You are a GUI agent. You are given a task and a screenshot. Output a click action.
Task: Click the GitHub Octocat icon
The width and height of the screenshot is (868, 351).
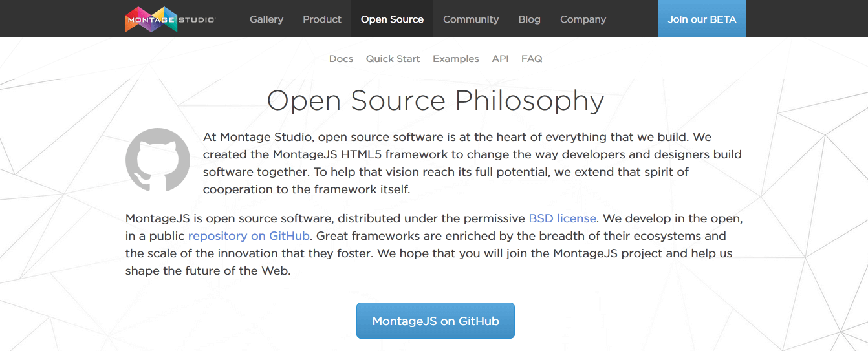(158, 160)
